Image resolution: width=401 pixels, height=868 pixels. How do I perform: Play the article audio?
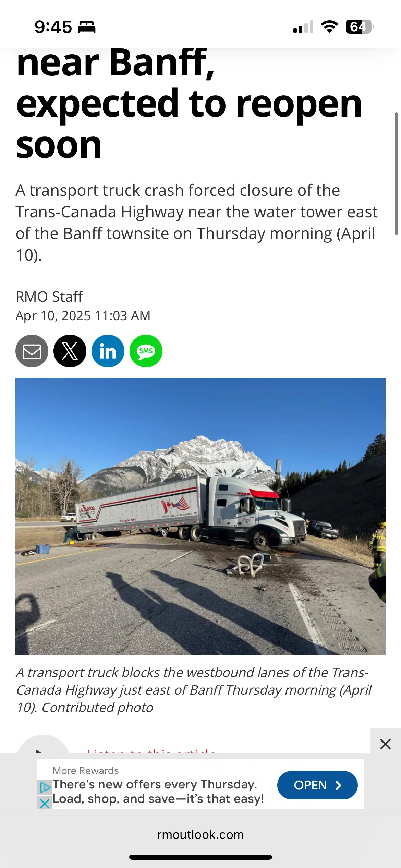pos(43,747)
